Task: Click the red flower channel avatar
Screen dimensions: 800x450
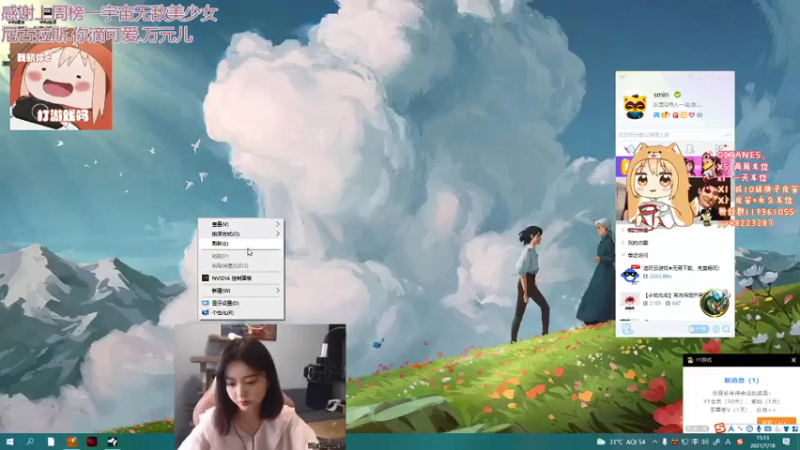Action: pos(630,301)
